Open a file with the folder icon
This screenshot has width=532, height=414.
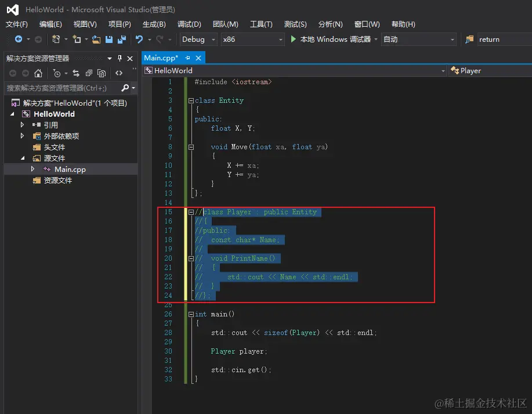(96, 39)
